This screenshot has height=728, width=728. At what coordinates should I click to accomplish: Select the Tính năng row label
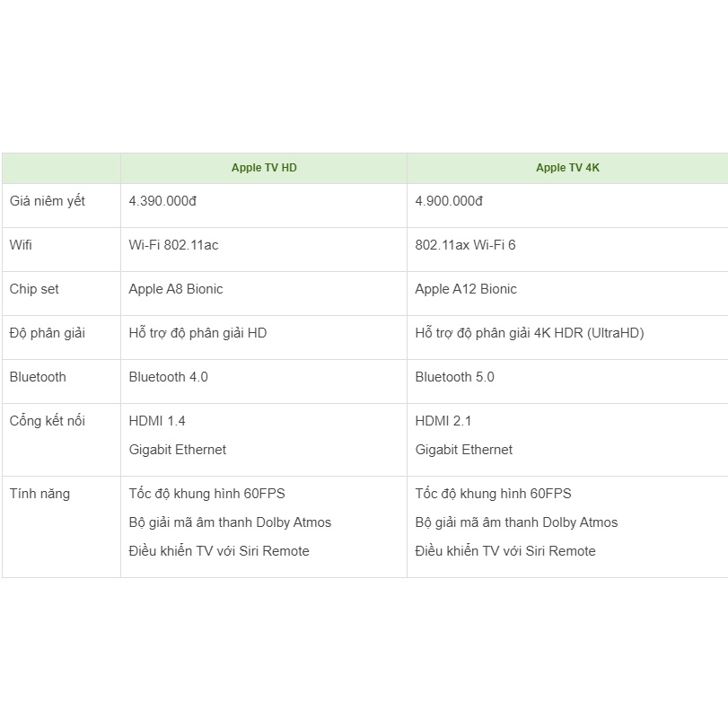(x=39, y=494)
